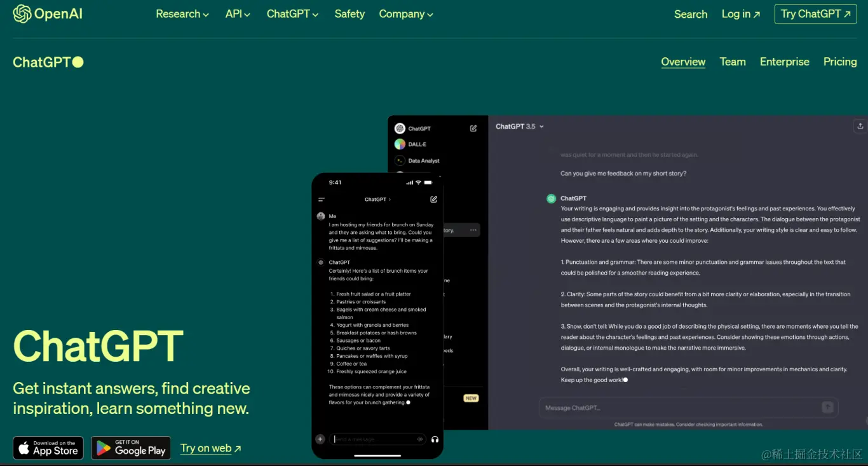Click the Message ChatGPT input field
Viewport: 868px width, 466px height.
[688, 408]
